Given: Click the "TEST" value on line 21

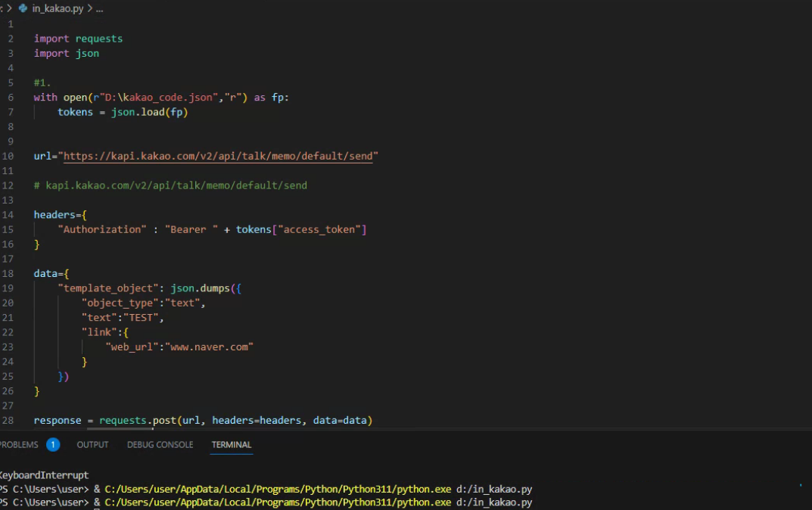Looking at the screenshot, I should pyautogui.click(x=141, y=318).
